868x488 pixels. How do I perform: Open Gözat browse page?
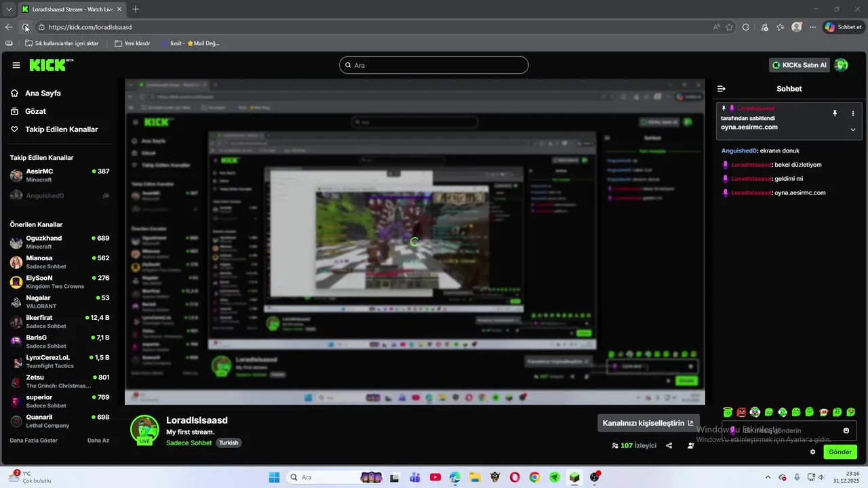pyautogui.click(x=35, y=111)
